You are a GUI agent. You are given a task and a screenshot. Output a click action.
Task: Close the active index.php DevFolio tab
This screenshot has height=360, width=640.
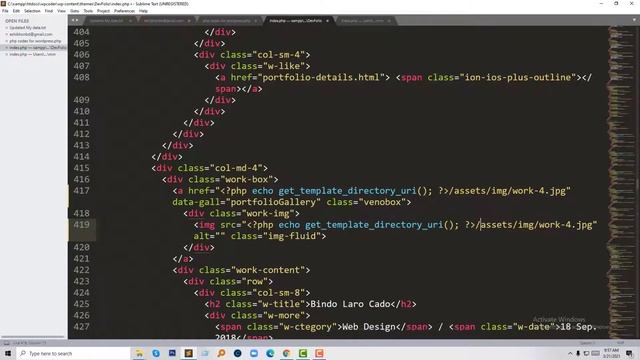click(x=327, y=21)
